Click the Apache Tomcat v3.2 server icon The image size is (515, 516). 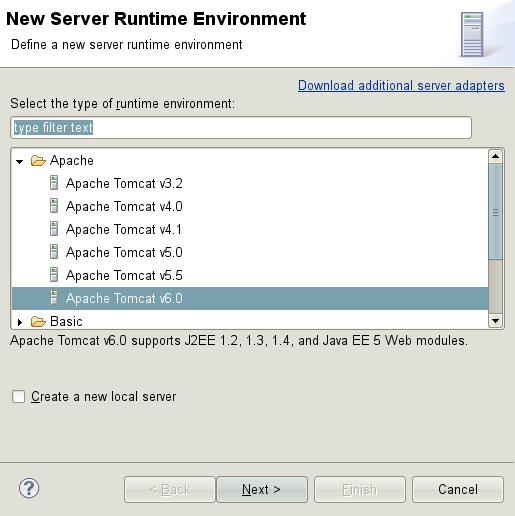[x=54, y=183]
